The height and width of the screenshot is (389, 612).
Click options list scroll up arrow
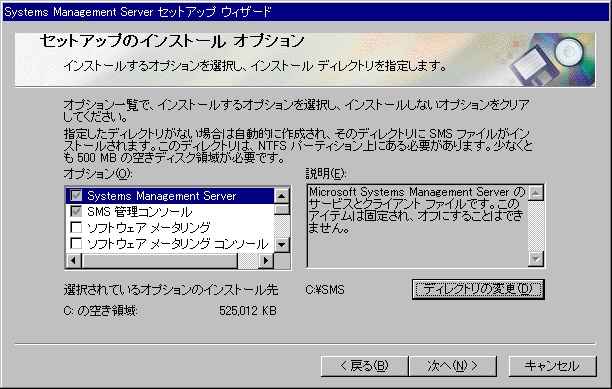282,195
